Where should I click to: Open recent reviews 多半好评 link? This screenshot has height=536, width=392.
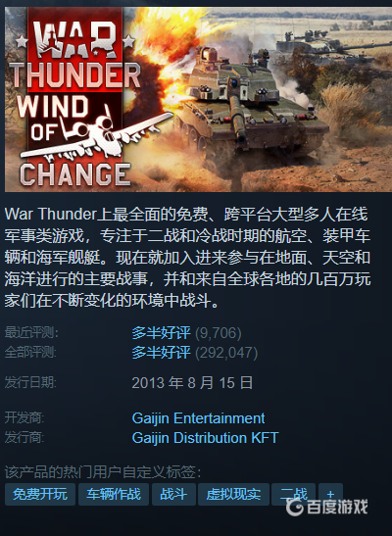(161, 333)
